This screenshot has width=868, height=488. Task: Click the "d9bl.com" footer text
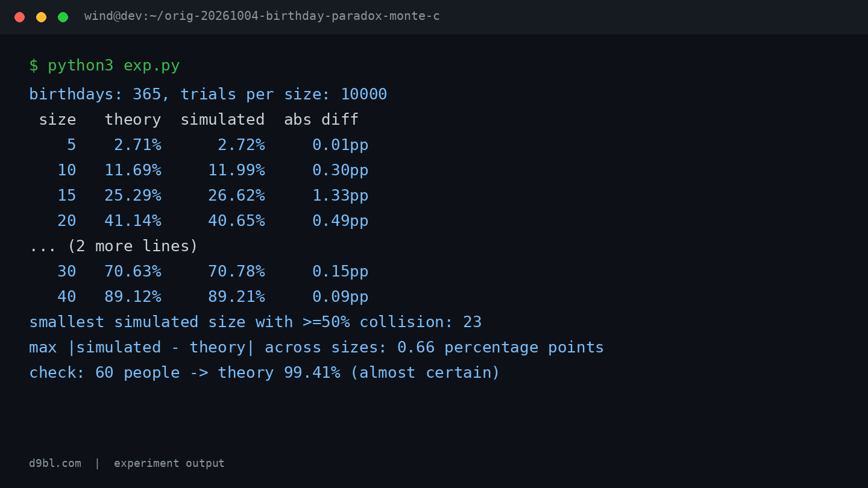point(55,463)
